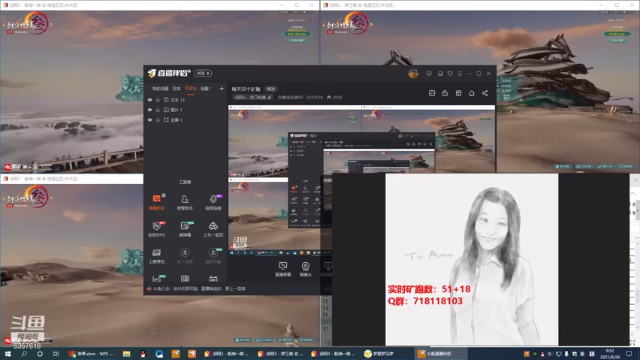Toggle visibility of 图片 1 layer

[x=150, y=110]
